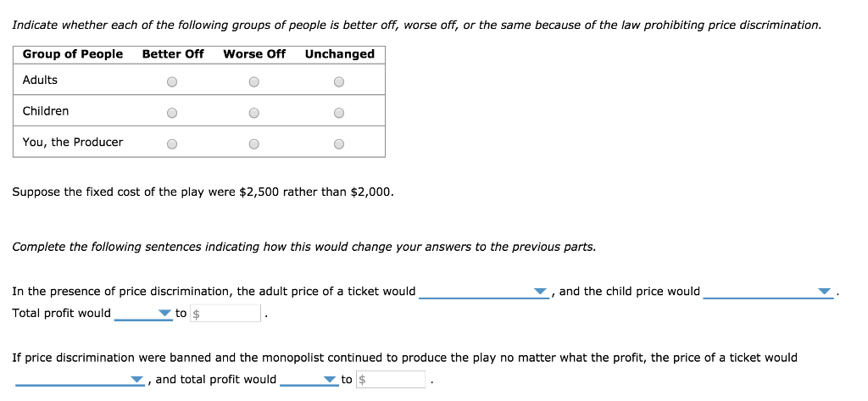Choose Worse Off for You, the Producer
The height and width of the screenshot is (401, 868).
pyautogui.click(x=253, y=144)
